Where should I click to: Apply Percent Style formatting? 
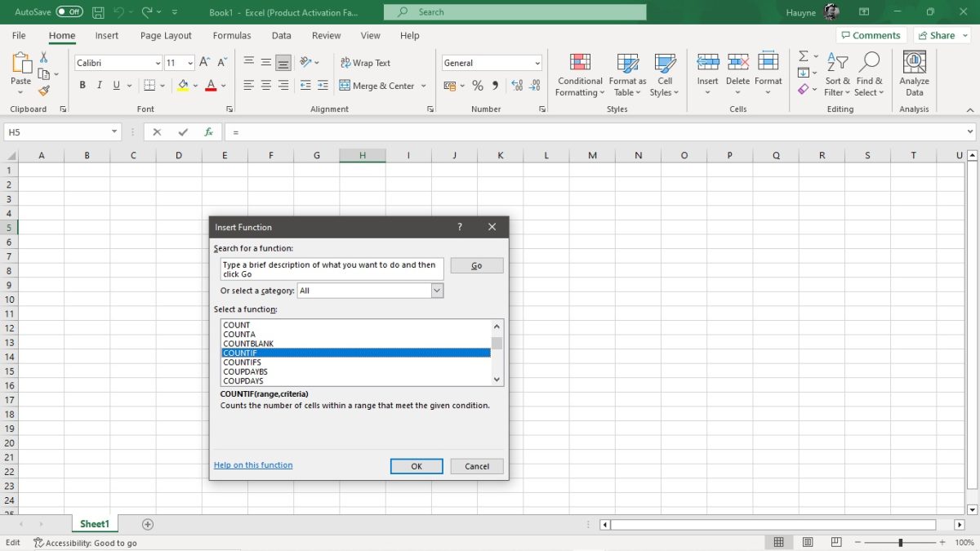(x=478, y=84)
